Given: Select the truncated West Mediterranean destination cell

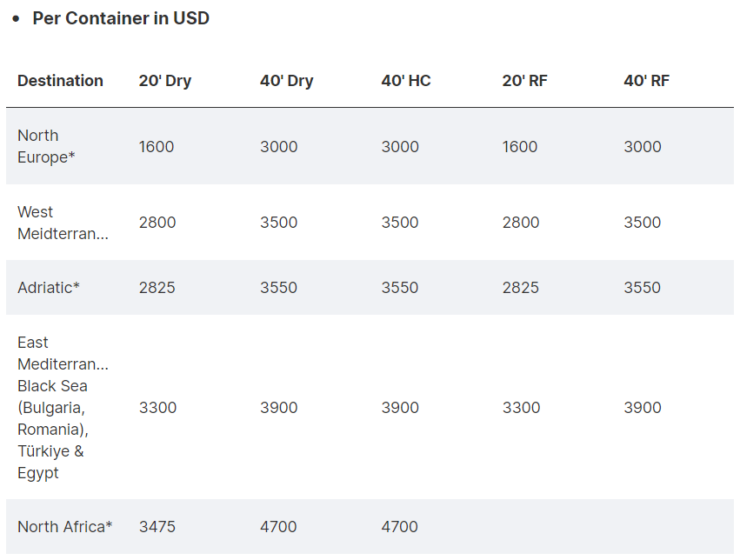Looking at the screenshot, I should 63,223.
